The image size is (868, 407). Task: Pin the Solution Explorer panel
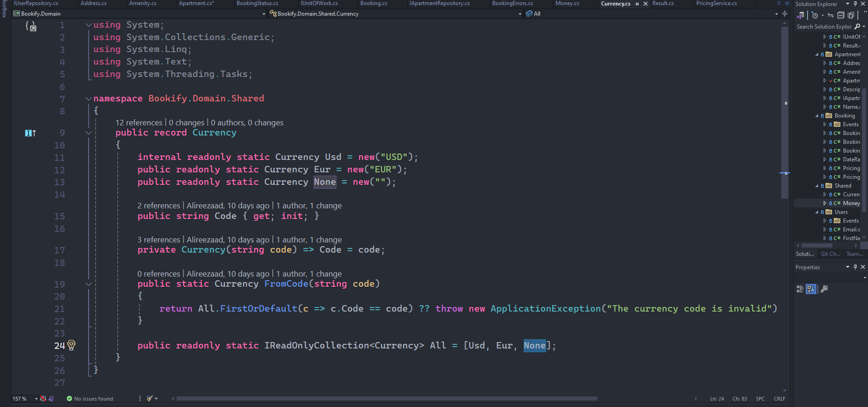point(855,4)
